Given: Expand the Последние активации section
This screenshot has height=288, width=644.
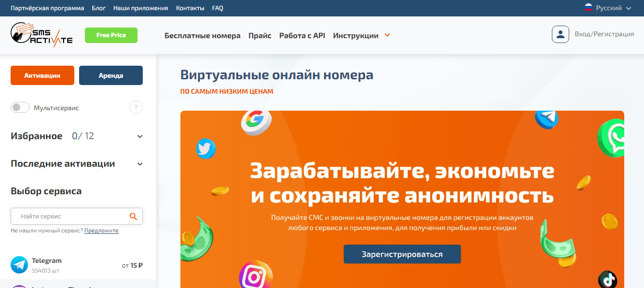Looking at the screenshot, I should [140, 164].
